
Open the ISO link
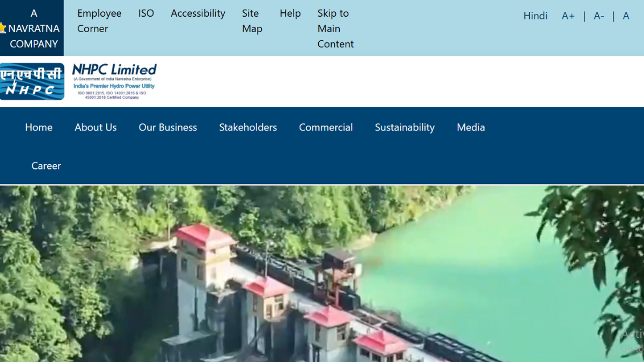146,13
